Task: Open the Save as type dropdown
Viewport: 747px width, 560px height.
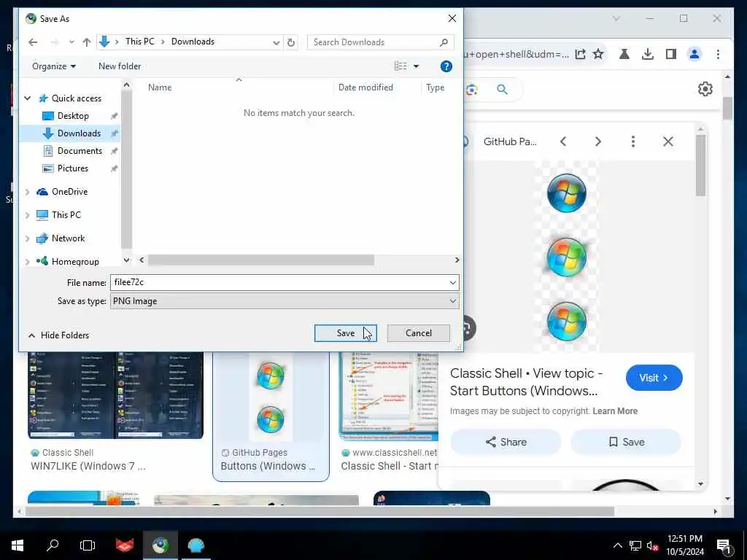Action: (x=285, y=301)
